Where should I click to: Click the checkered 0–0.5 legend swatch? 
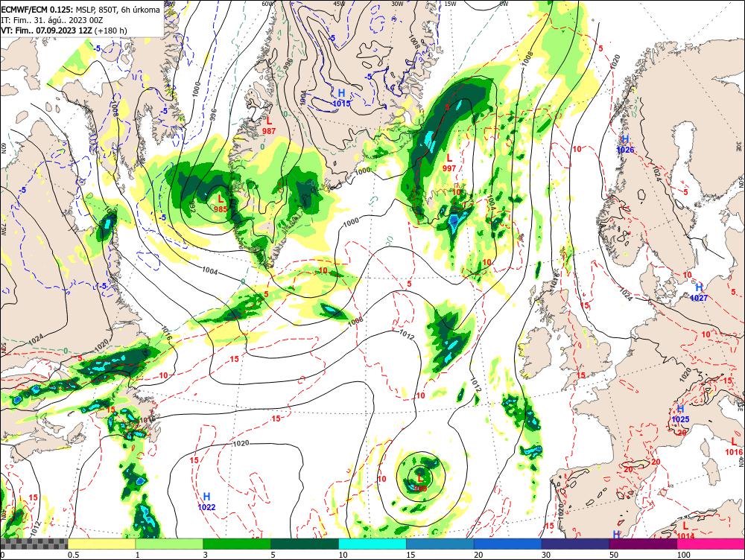[x=34, y=544]
